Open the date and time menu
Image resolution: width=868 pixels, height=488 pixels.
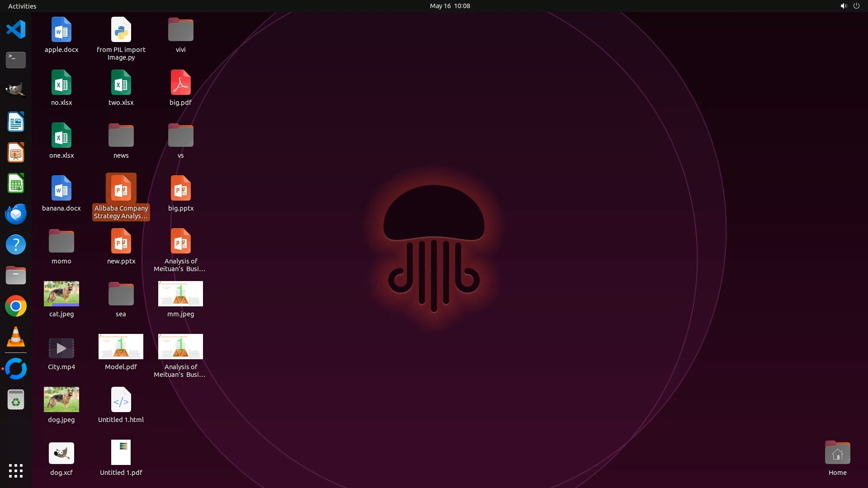tap(449, 6)
